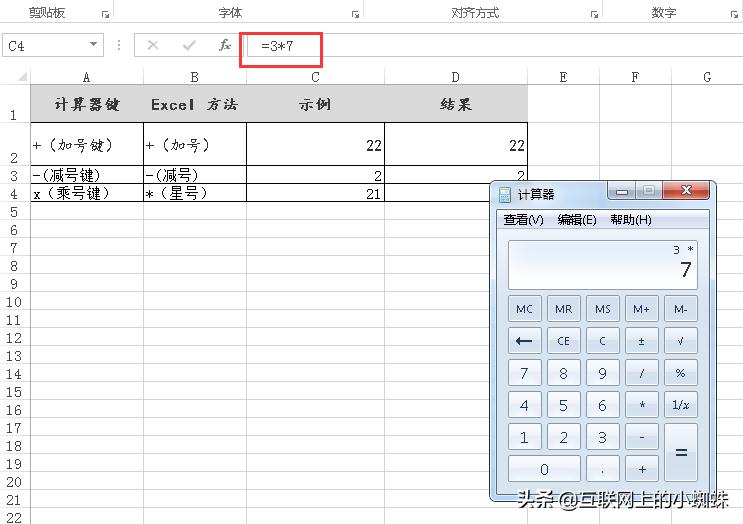Click cell '*（星号）'

coord(195,193)
